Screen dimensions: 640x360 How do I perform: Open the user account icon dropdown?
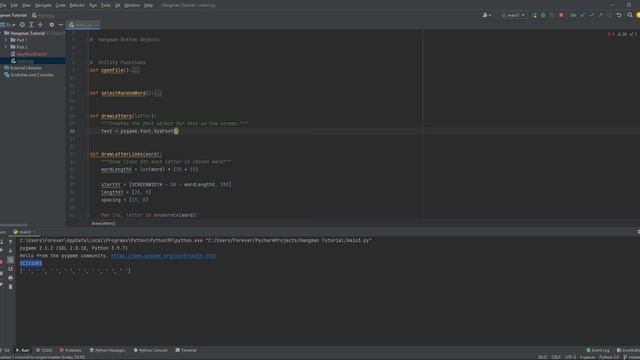pos(487,15)
